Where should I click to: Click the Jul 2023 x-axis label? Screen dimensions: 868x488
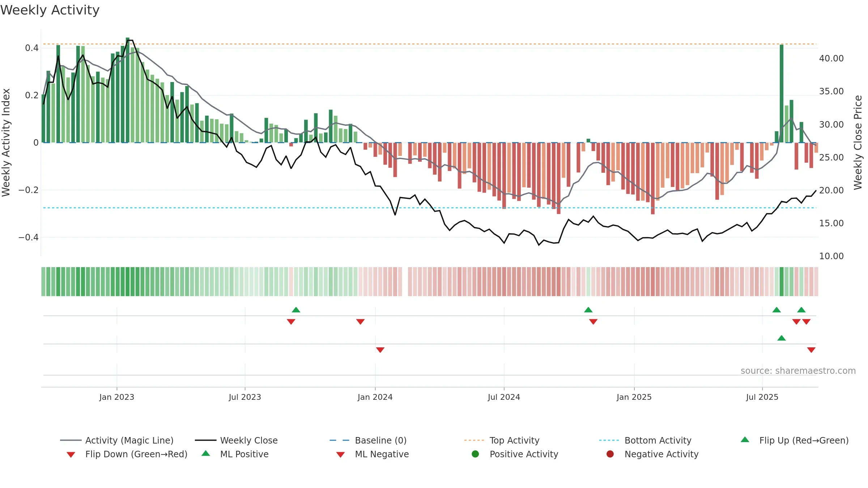pyautogui.click(x=245, y=397)
